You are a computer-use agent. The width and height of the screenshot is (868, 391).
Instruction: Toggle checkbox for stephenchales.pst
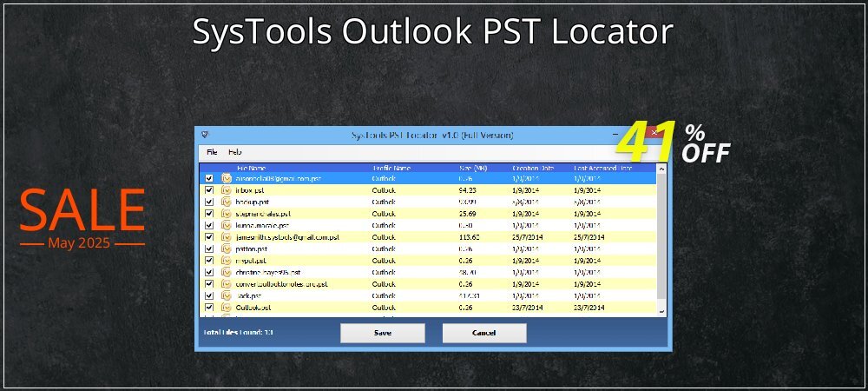[x=208, y=213]
